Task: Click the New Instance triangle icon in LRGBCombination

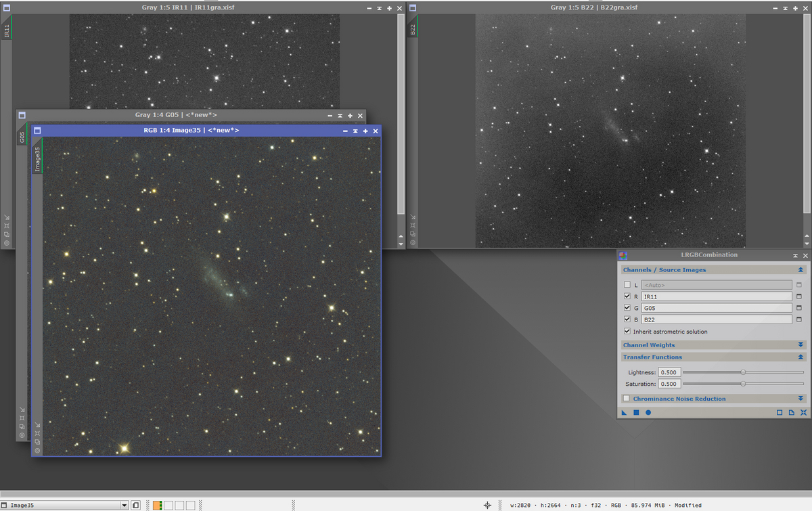Action: coord(625,412)
